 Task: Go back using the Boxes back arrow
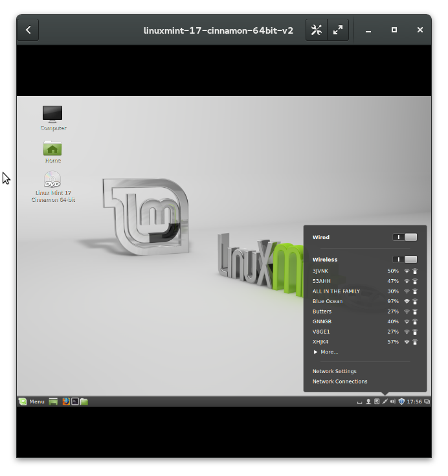[x=28, y=30]
